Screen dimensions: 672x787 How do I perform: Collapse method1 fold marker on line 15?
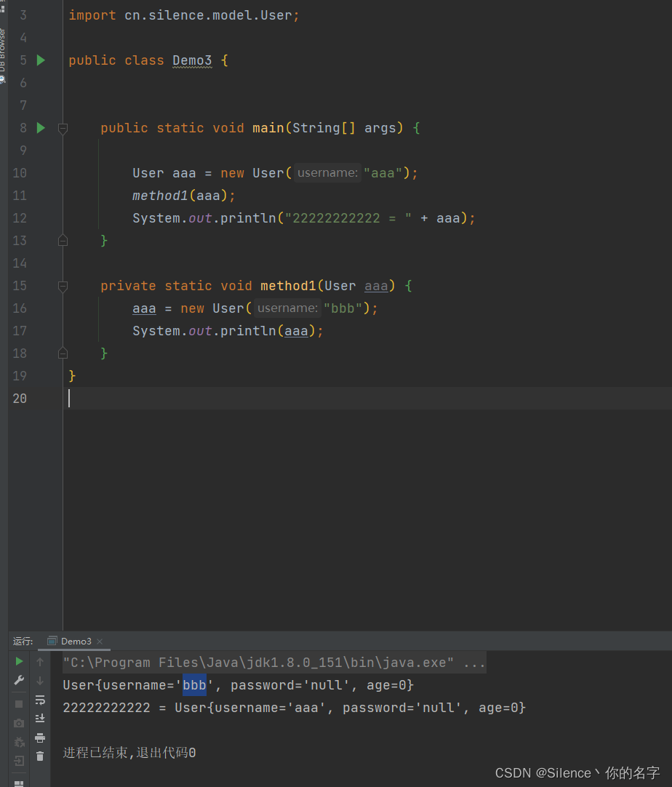[x=63, y=286]
